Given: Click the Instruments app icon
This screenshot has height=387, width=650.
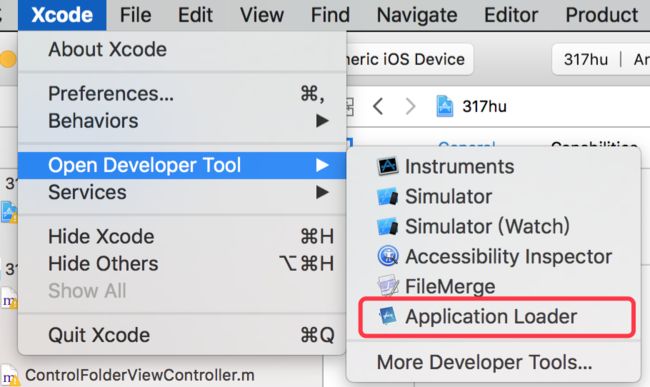Looking at the screenshot, I should tap(388, 166).
